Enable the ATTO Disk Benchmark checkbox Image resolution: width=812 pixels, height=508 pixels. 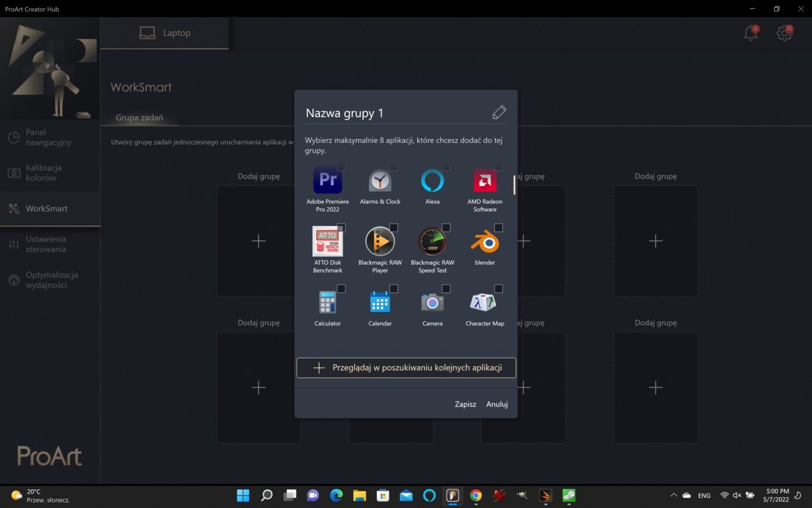click(341, 228)
